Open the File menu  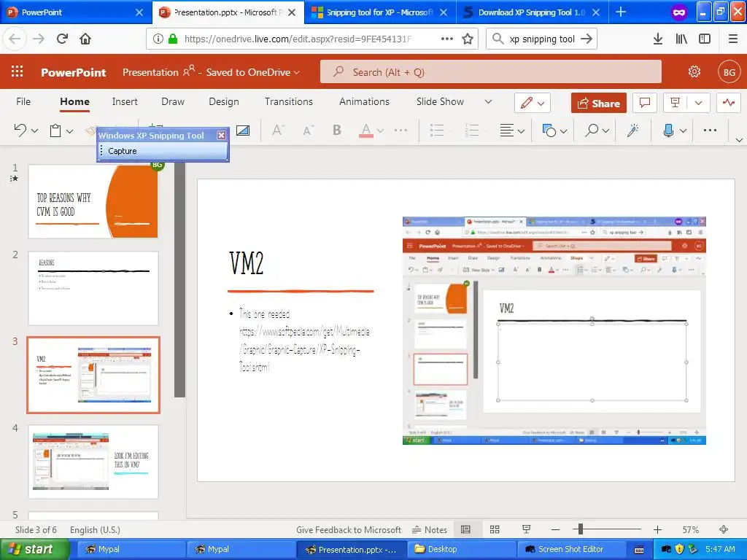23,101
